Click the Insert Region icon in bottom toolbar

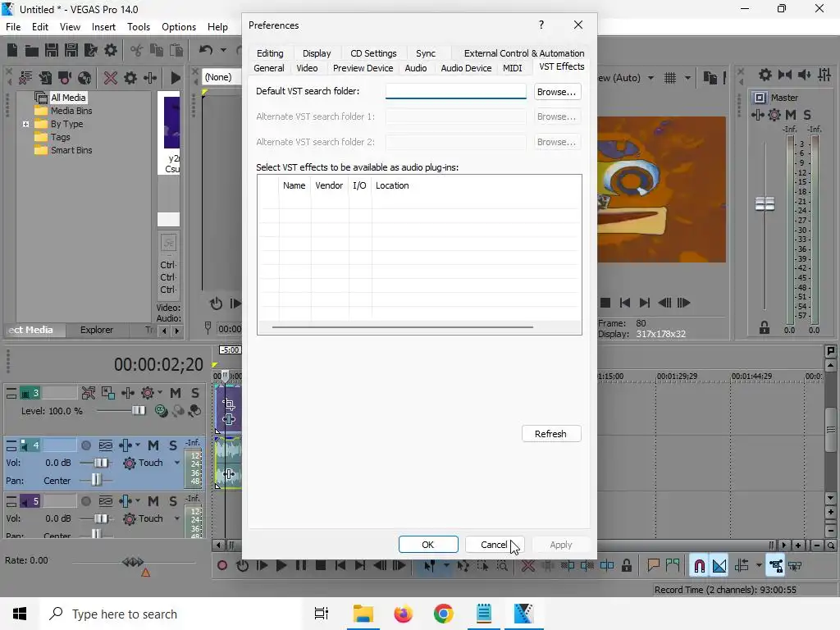click(673, 565)
